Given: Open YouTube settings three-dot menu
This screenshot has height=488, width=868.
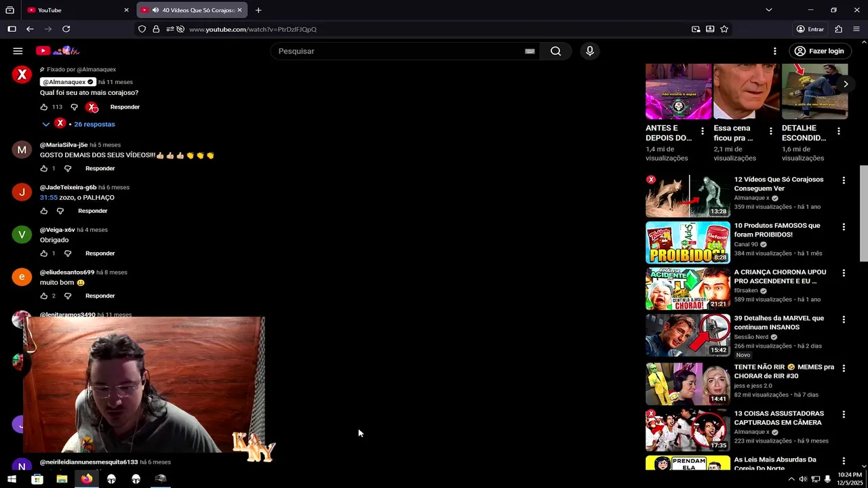Looking at the screenshot, I should tap(774, 51).
